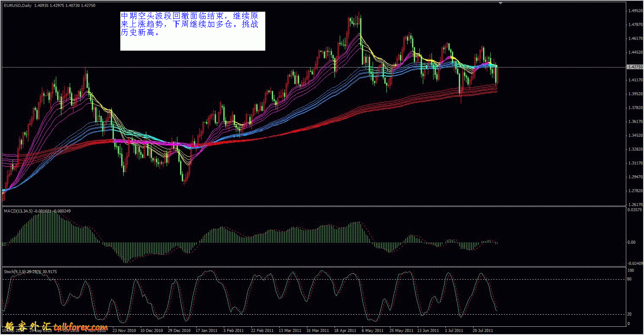
Task: Click Stochastic scale level 20
Action: coord(630,314)
